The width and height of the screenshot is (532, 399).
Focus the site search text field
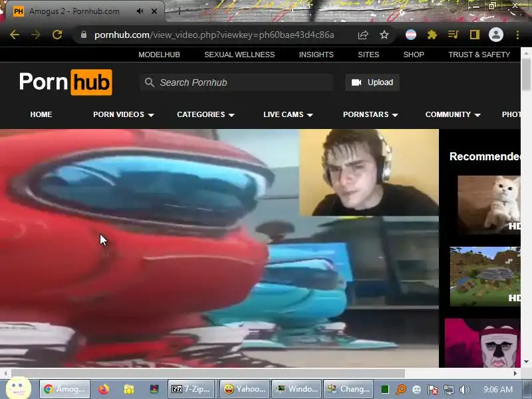tap(236, 82)
